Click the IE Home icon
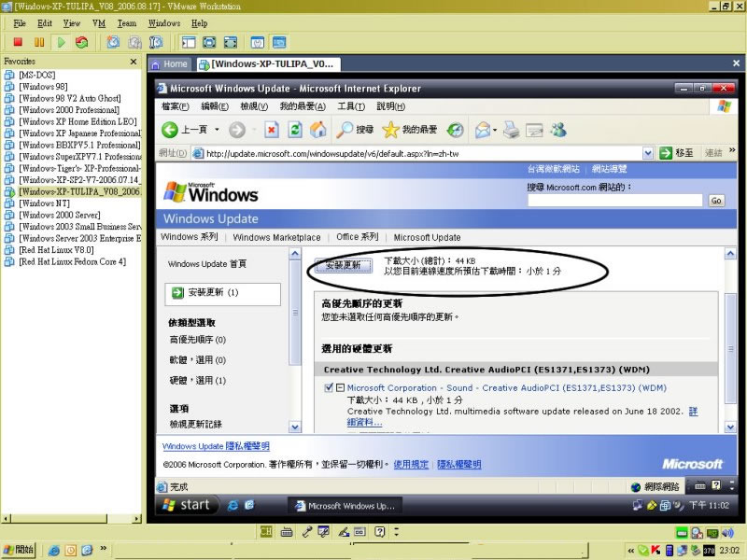747x560 pixels. (318, 130)
